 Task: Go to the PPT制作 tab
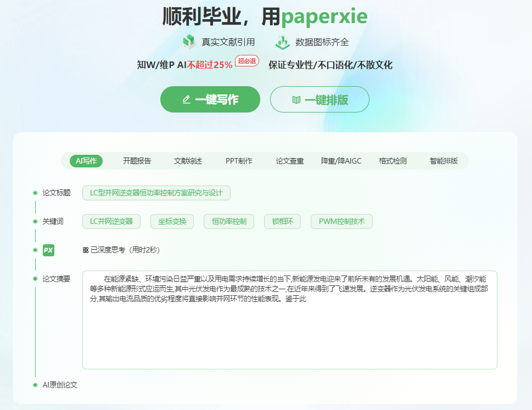point(239,161)
